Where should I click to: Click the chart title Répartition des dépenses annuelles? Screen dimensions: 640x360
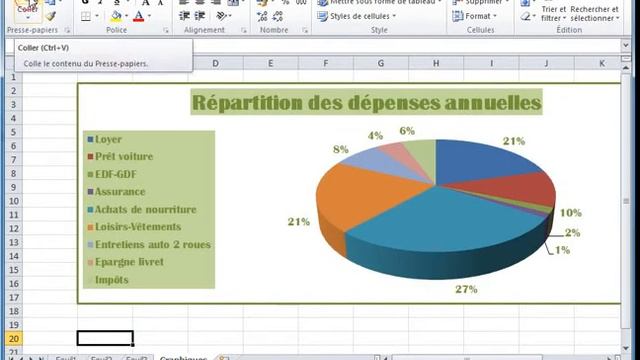point(367,102)
